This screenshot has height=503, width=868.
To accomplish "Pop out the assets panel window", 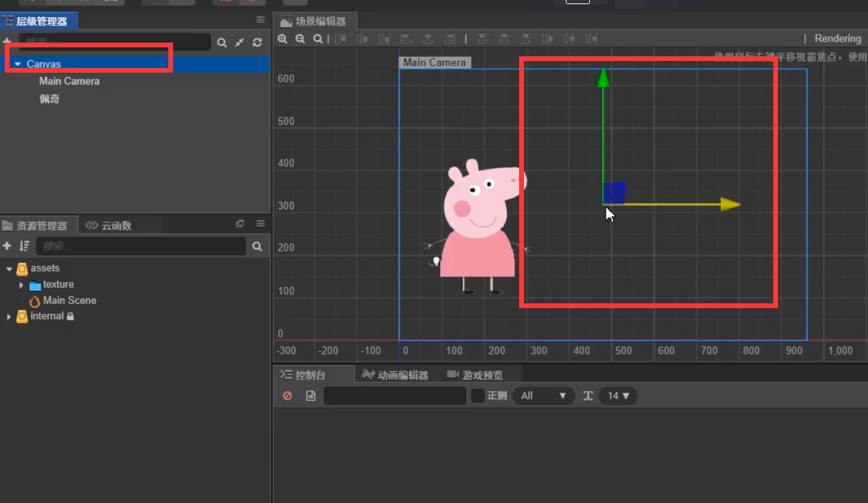I will (x=240, y=224).
